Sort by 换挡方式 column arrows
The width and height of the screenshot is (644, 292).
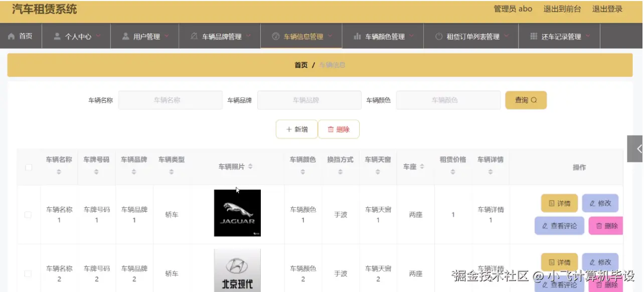(x=341, y=172)
